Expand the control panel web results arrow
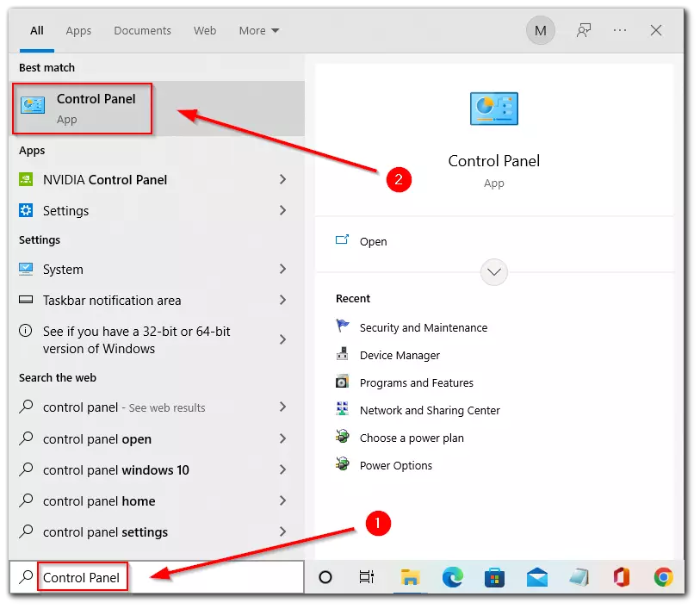This screenshot has width=700, height=609. (x=282, y=407)
